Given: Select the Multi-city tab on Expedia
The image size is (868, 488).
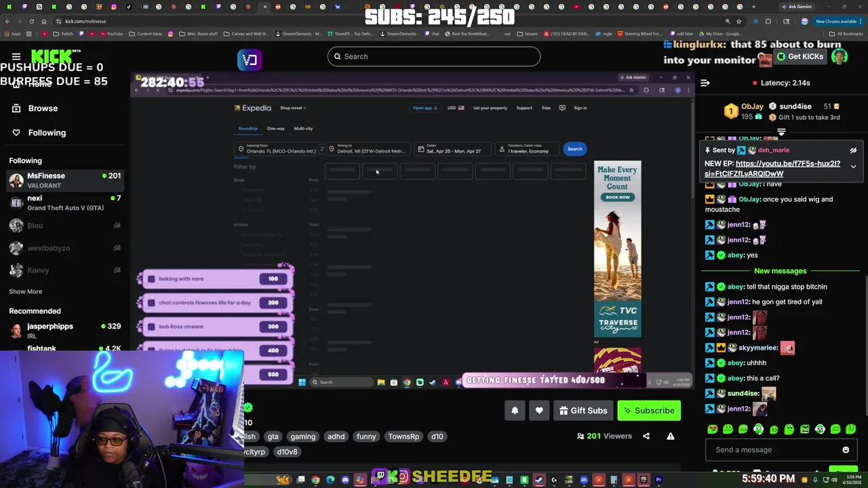Looking at the screenshot, I should coord(303,129).
